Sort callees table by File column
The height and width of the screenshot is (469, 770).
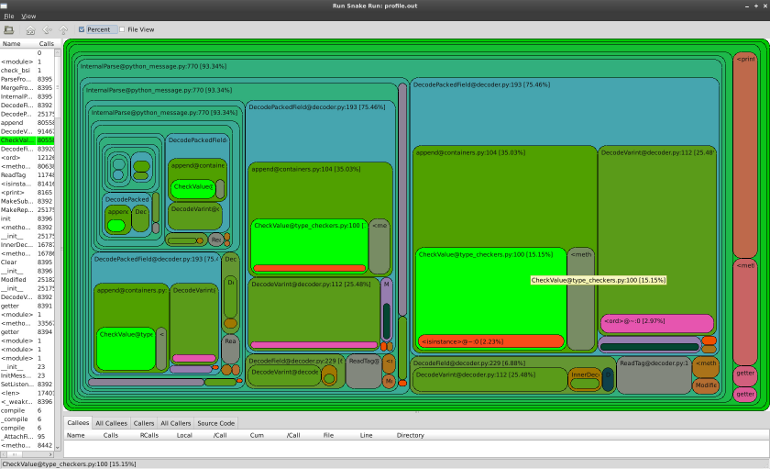[329, 436]
